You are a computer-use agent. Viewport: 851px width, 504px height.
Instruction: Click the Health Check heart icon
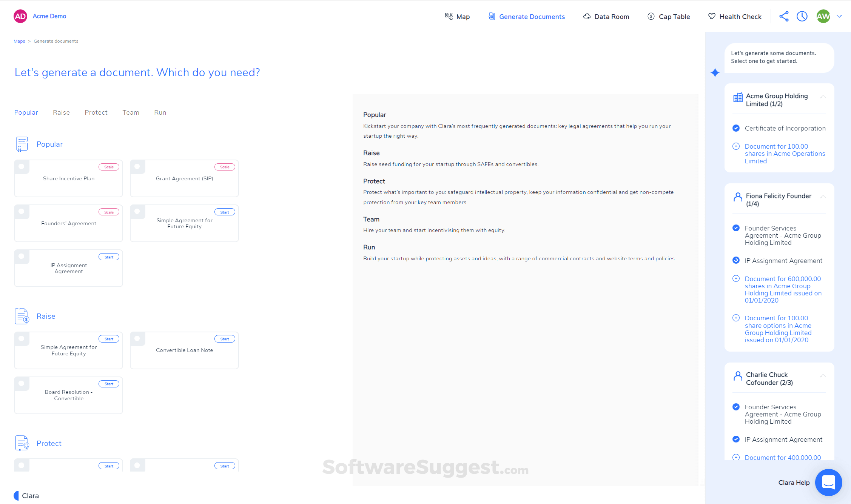coord(711,16)
